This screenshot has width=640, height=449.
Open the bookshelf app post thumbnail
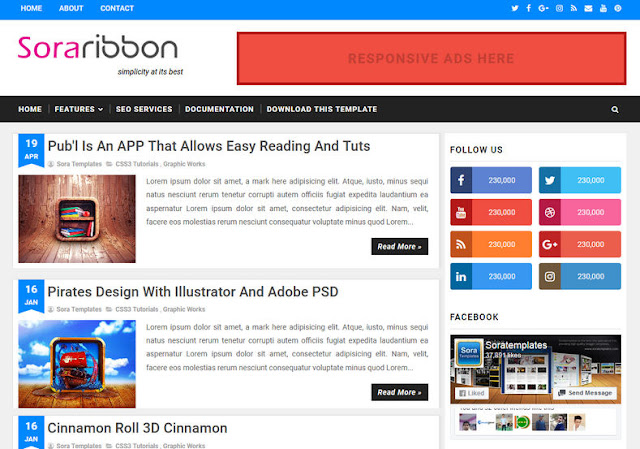point(77,219)
